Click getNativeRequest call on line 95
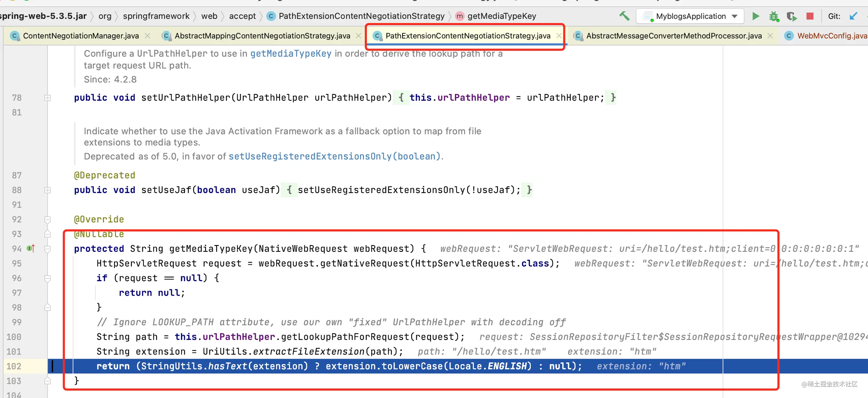This screenshot has height=398, width=868. point(365,263)
